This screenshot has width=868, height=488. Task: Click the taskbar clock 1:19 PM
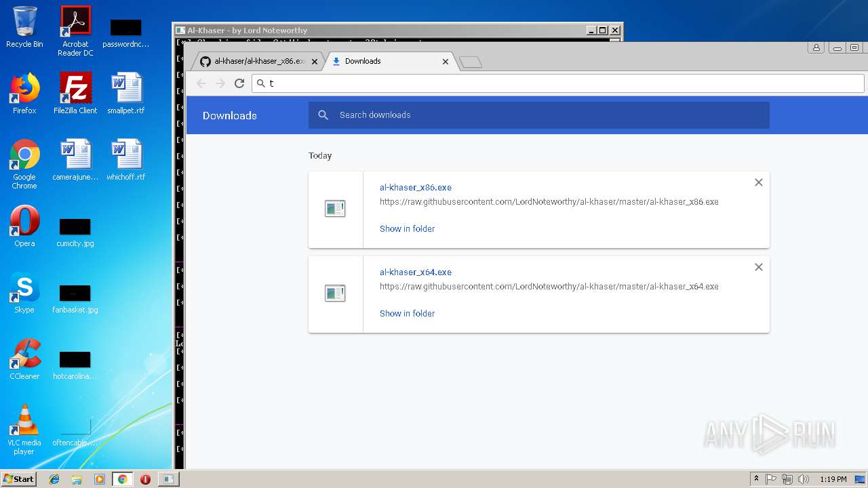click(833, 479)
